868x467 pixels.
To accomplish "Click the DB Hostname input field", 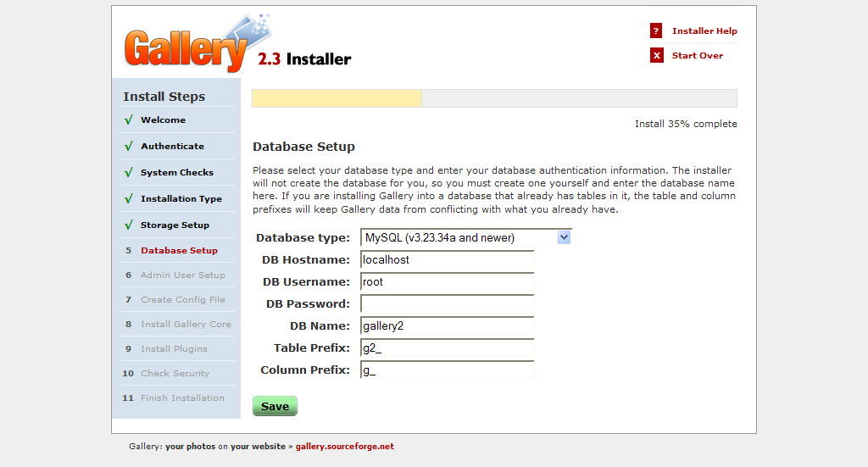I will [448, 259].
